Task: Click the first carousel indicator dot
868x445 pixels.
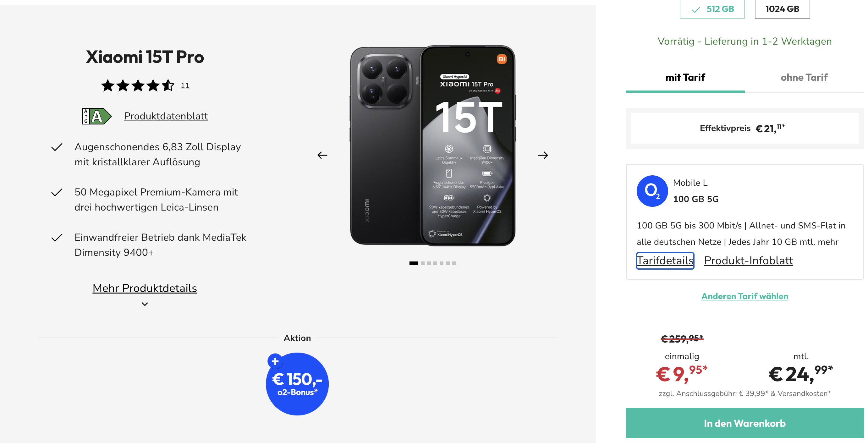Action: click(x=414, y=263)
